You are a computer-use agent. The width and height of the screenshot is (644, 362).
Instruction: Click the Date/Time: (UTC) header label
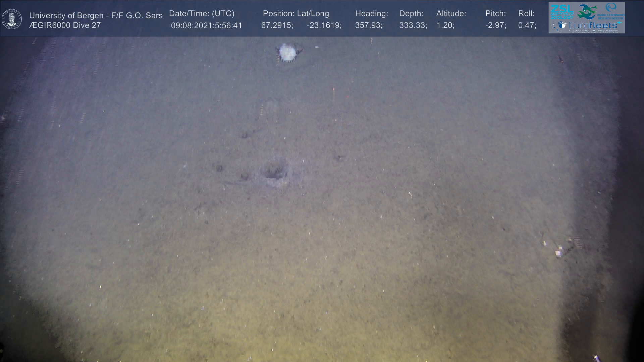point(202,14)
